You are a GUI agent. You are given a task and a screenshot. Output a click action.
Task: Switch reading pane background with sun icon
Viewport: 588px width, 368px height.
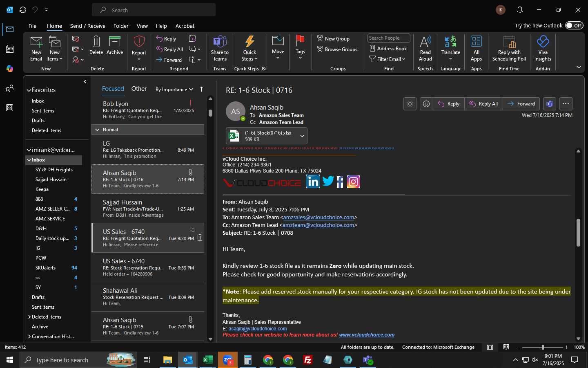click(410, 104)
